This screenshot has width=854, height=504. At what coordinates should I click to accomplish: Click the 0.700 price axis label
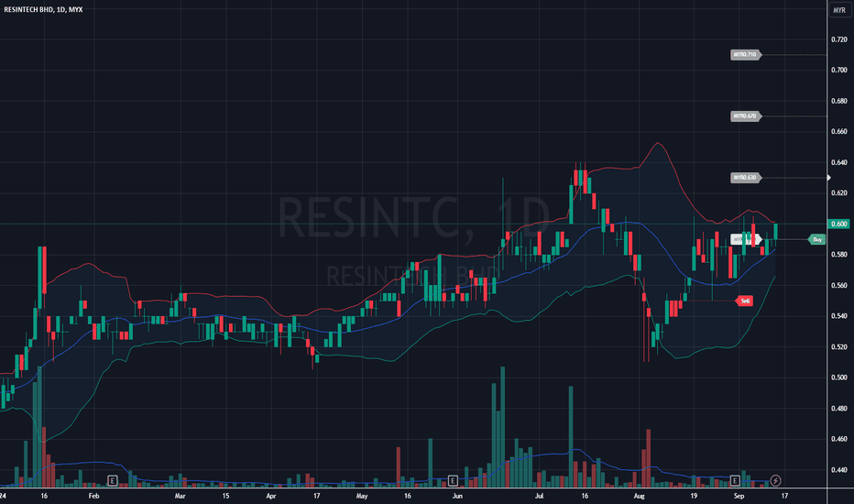[838, 70]
